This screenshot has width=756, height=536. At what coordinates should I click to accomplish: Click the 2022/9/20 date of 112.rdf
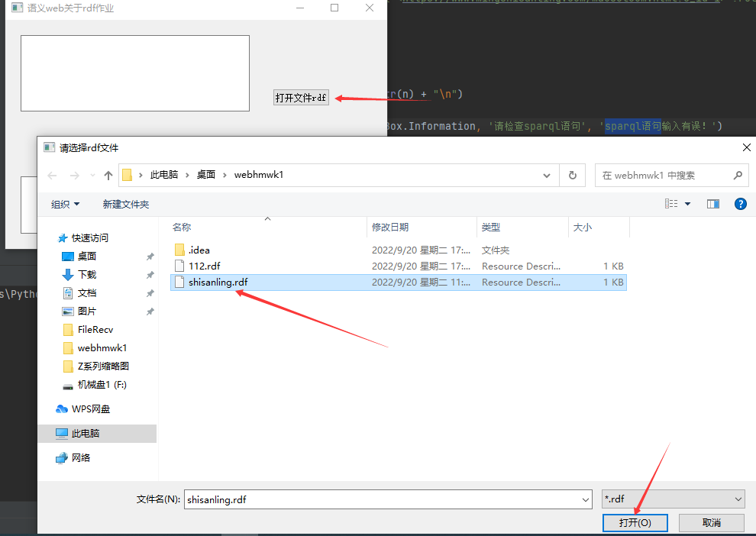tap(421, 266)
